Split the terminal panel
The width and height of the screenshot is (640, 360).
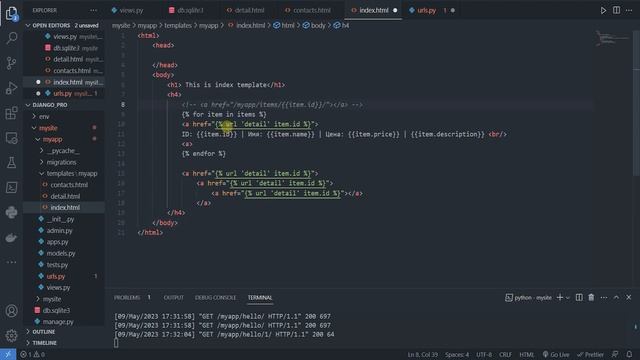pyautogui.click(x=579, y=298)
